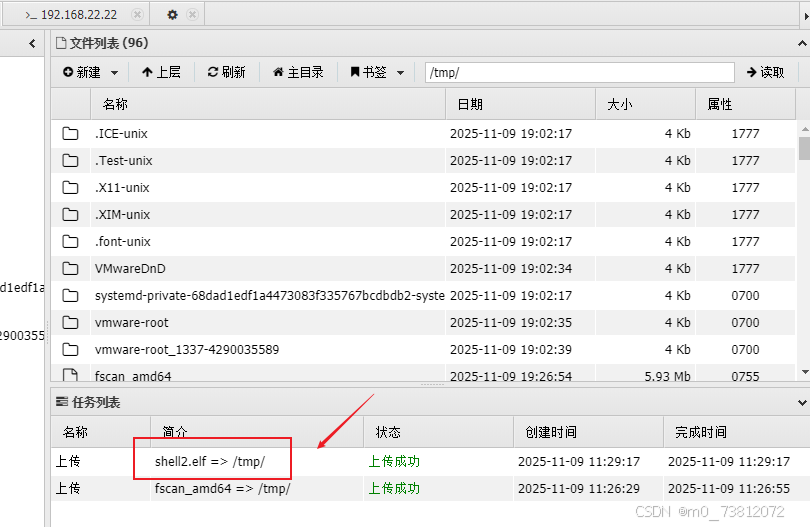Click the 创建时间 task column header
Screen dimensions: 810x527
click(x=588, y=432)
